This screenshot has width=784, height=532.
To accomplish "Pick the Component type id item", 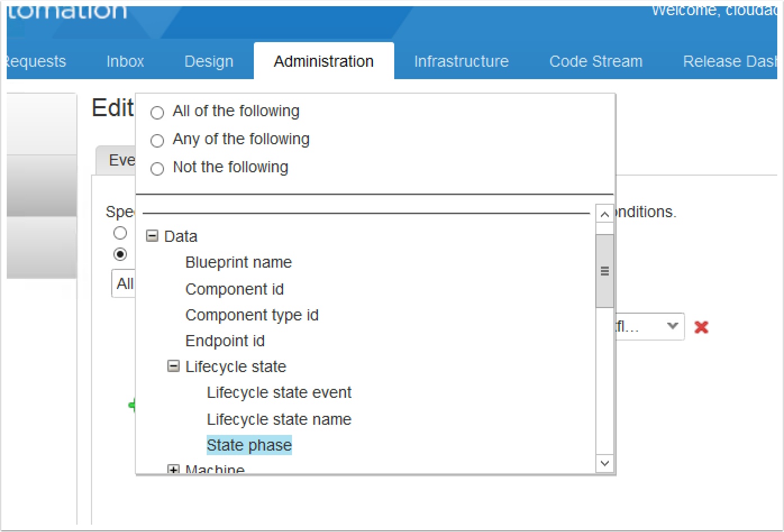I will coord(252,315).
